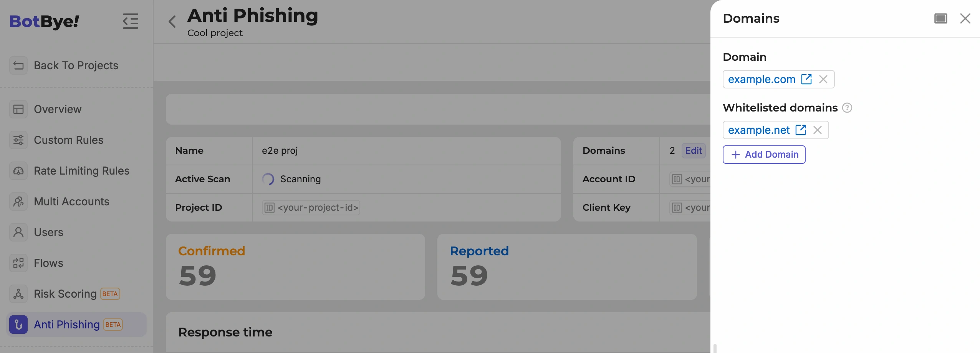
Task: Click the Risk Scoring nodes icon
Action: pos(18,294)
